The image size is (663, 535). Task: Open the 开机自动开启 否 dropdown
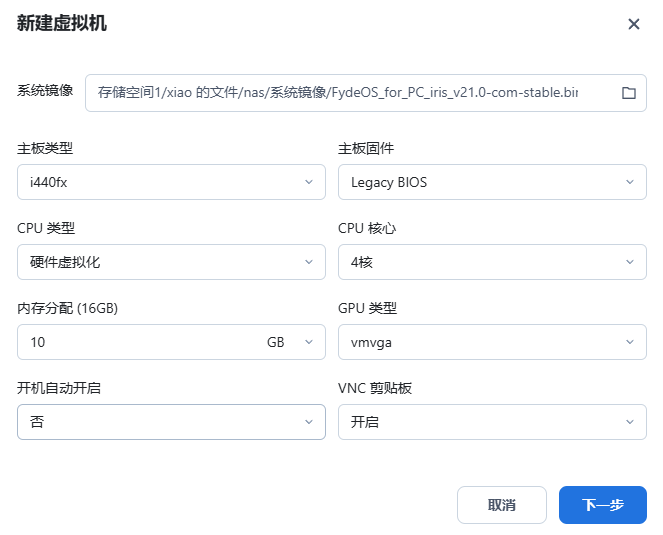coord(171,422)
